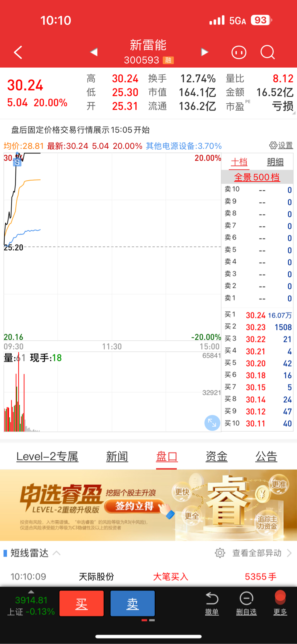Viewport: 297px width, 644px height.
Task: Tap the stock name 新雷能 title
Action: [x=148, y=45]
